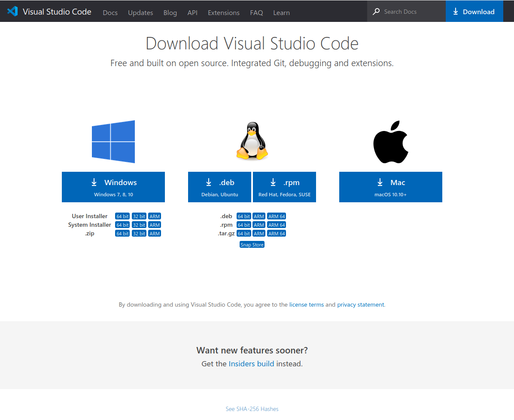Click the Visual Studio Code logo icon
This screenshot has height=420, width=514.
click(12, 11)
